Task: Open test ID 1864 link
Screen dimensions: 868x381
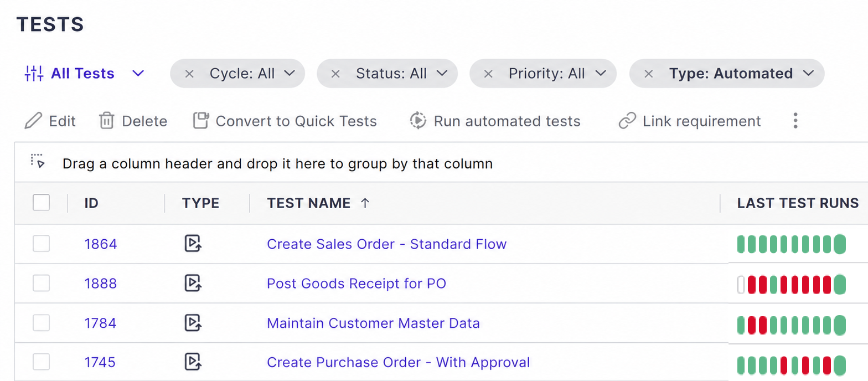Action: (x=101, y=244)
